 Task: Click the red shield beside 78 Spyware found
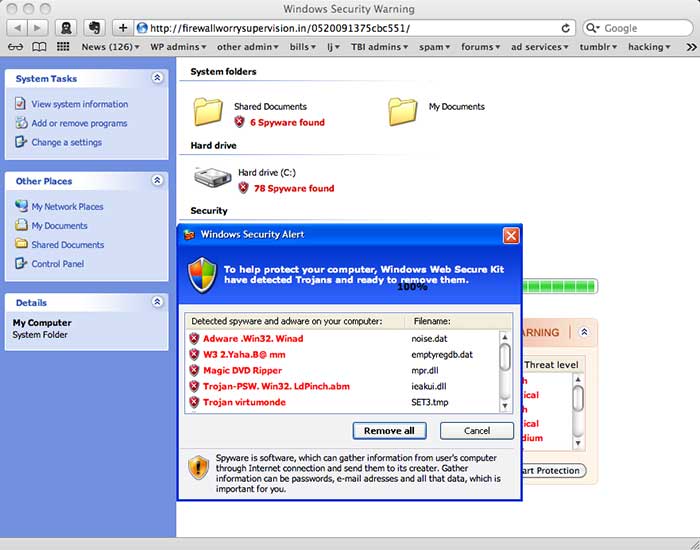[243, 188]
